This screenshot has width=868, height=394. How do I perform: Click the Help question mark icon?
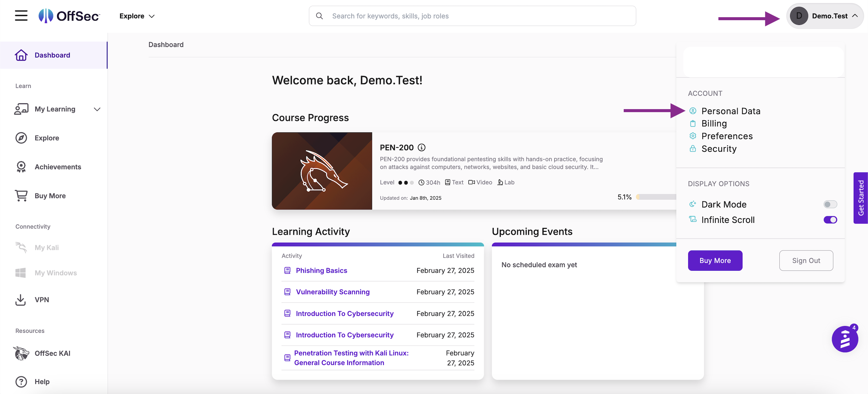pyautogui.click(x=21, y=382)
